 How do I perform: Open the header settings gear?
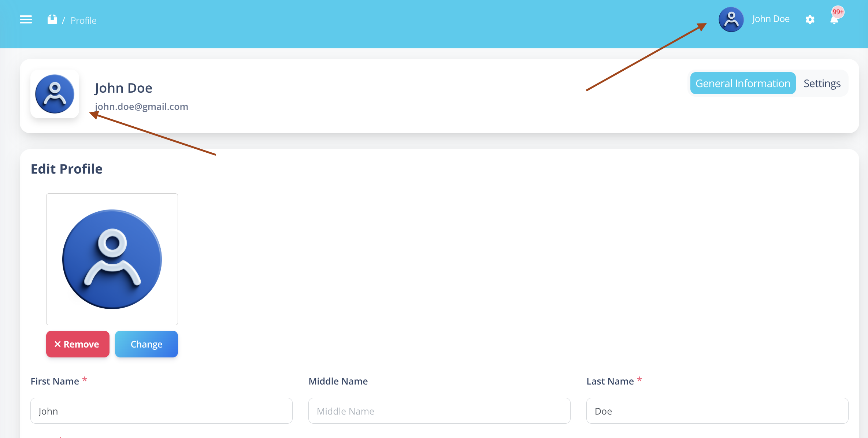pyautogui.click(x=810, y=19)
